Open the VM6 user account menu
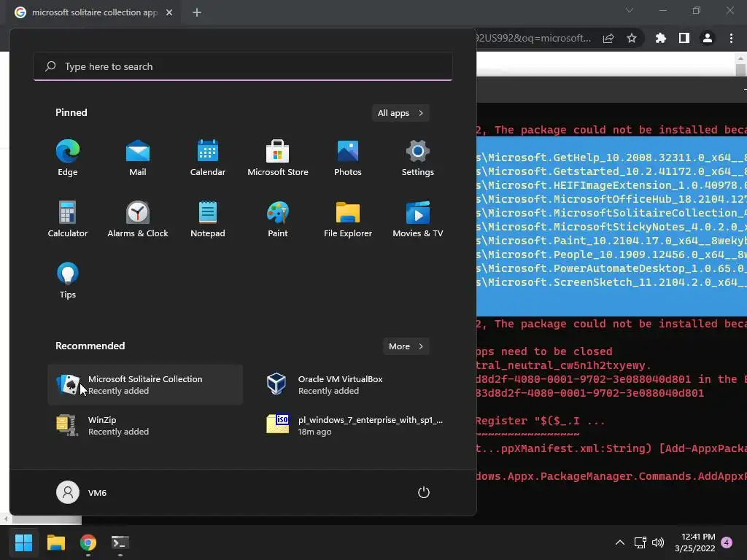Screen dimensions: 747x560 pos(82,492)
